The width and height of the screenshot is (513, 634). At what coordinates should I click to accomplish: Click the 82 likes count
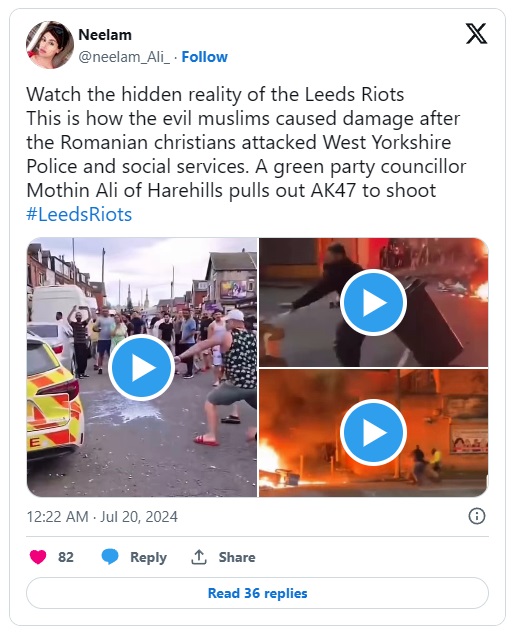pos(65,557)
